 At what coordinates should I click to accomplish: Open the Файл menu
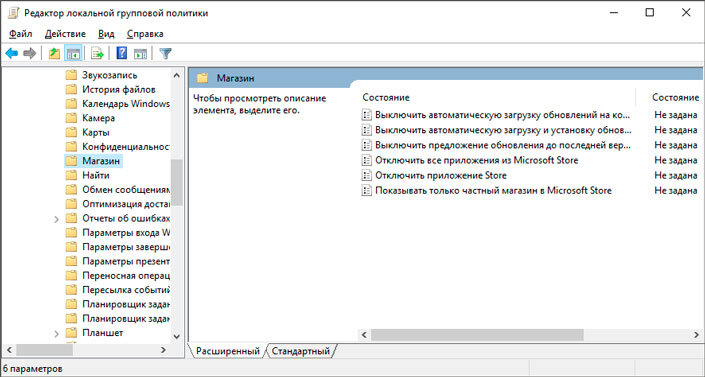pos(21,34)
